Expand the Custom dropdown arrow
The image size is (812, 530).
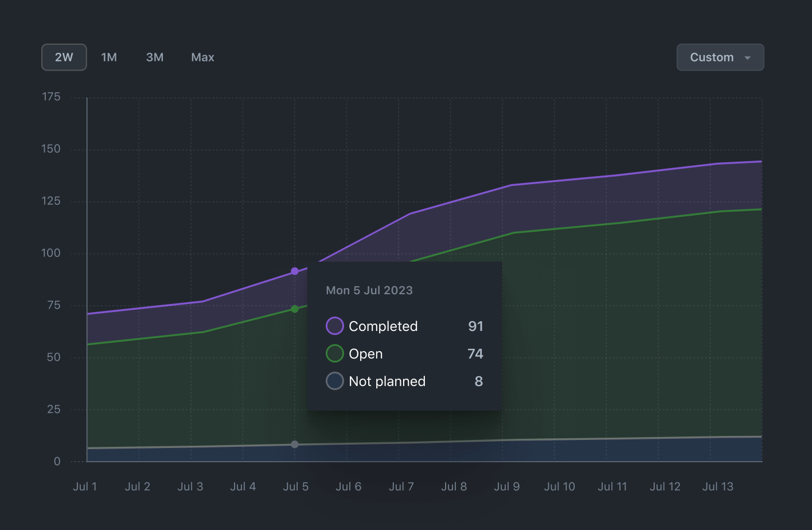point(747,58)
